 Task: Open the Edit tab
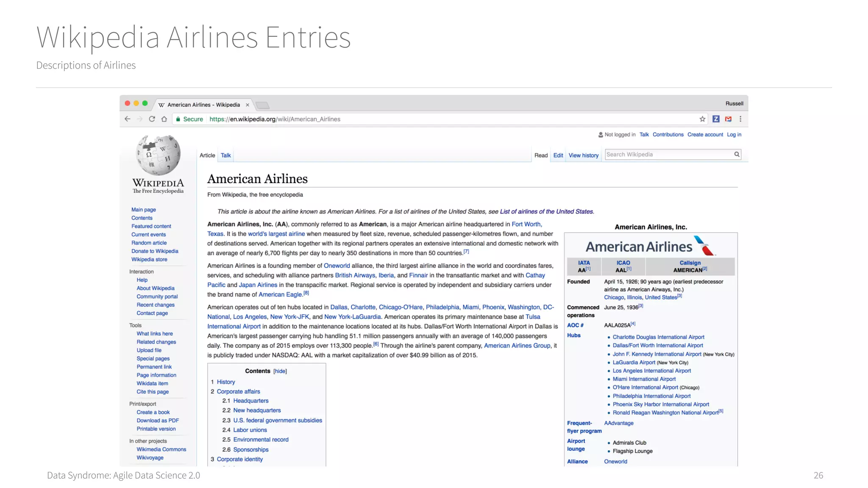[x=558, y=155]
